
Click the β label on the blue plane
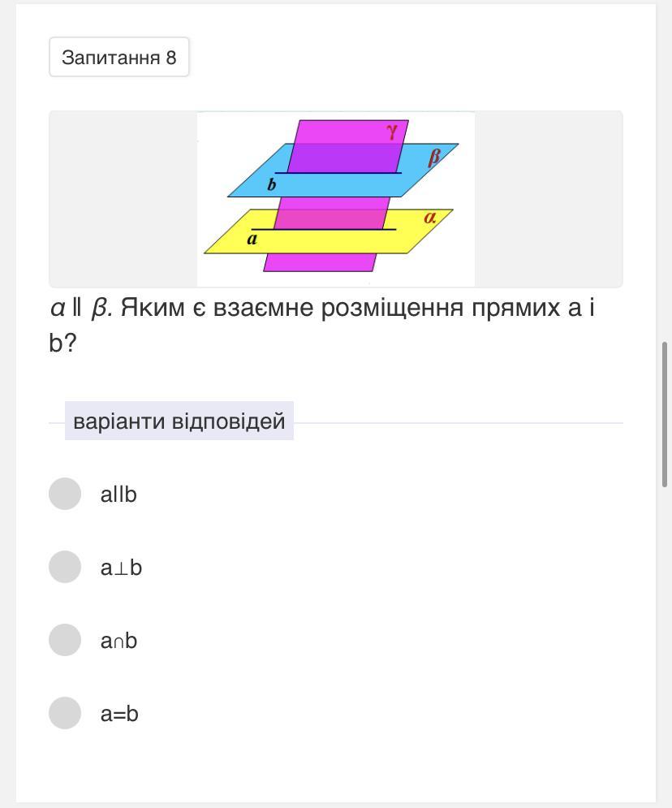pos(433,157)
